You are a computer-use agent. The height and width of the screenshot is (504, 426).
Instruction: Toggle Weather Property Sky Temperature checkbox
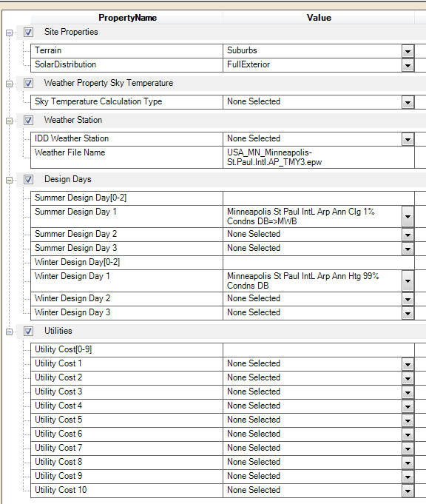(x=28, y=83)
